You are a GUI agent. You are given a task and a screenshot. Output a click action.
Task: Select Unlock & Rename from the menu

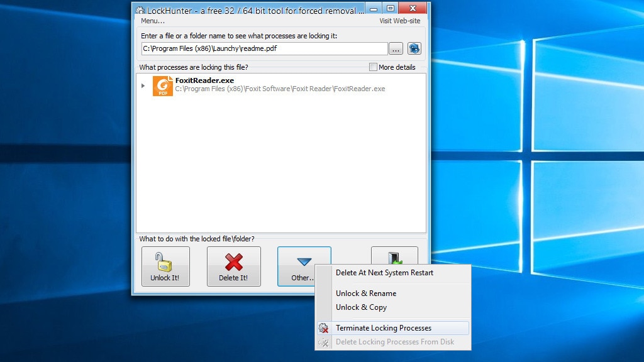coord(366,293)
